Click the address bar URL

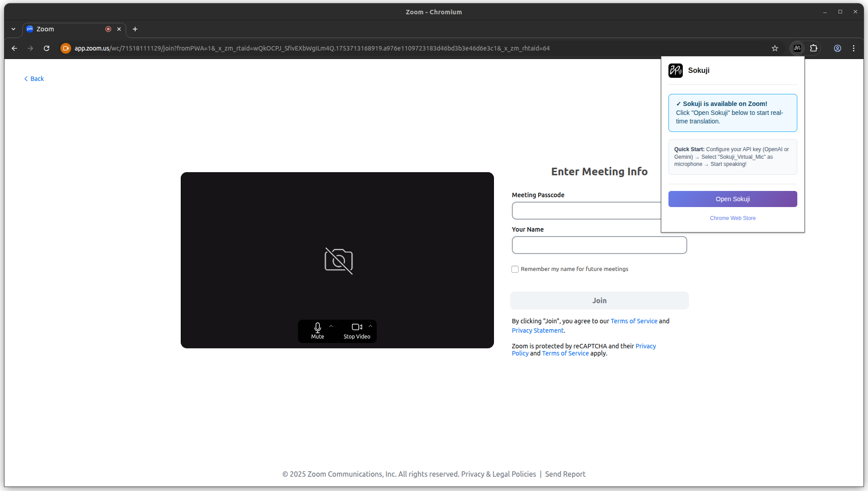tap(312, 48)
